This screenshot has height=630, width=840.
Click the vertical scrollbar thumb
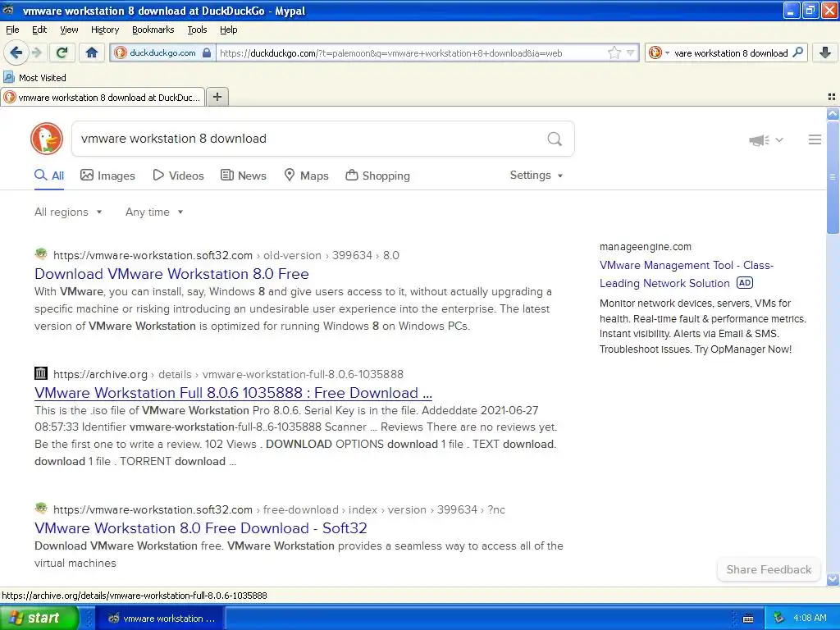pos(833,177)
